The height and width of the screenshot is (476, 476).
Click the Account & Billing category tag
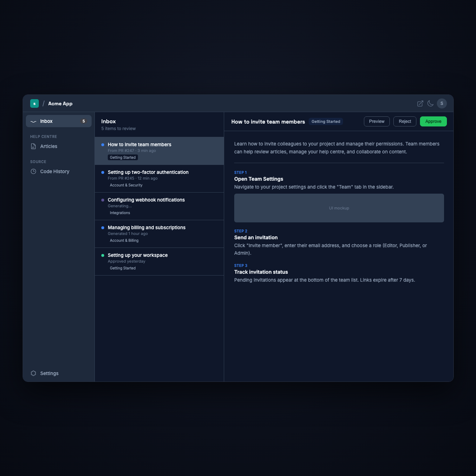[124, 241]
